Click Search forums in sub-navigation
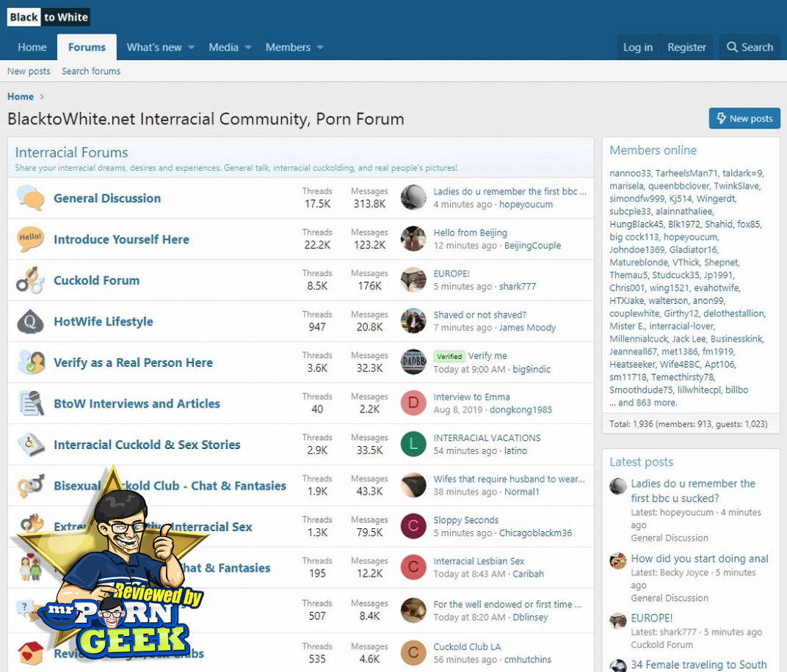This screenshot has width=787, height=672. pyautogui.click(x=91, y=71)
